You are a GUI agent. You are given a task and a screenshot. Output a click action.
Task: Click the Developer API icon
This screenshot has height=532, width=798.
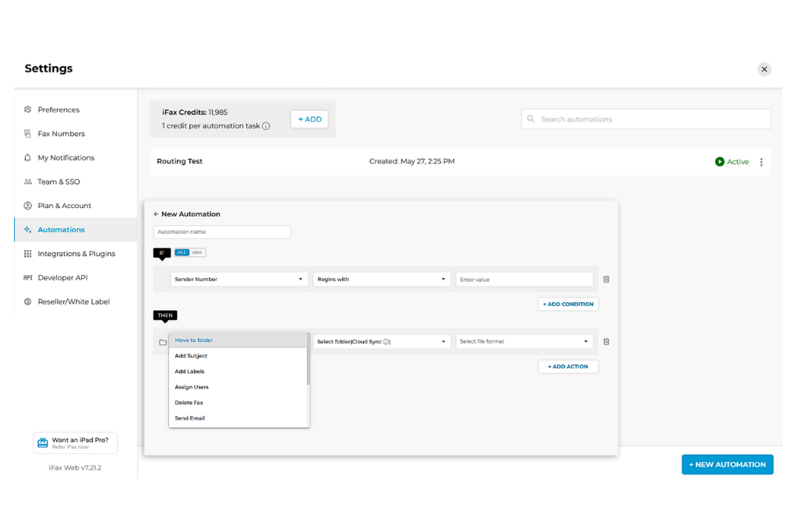[28, 277]
